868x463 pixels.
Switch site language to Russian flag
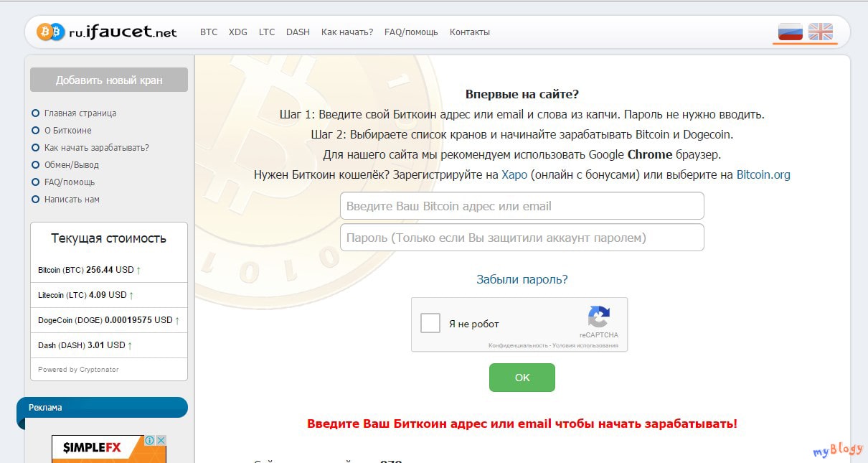791,32
